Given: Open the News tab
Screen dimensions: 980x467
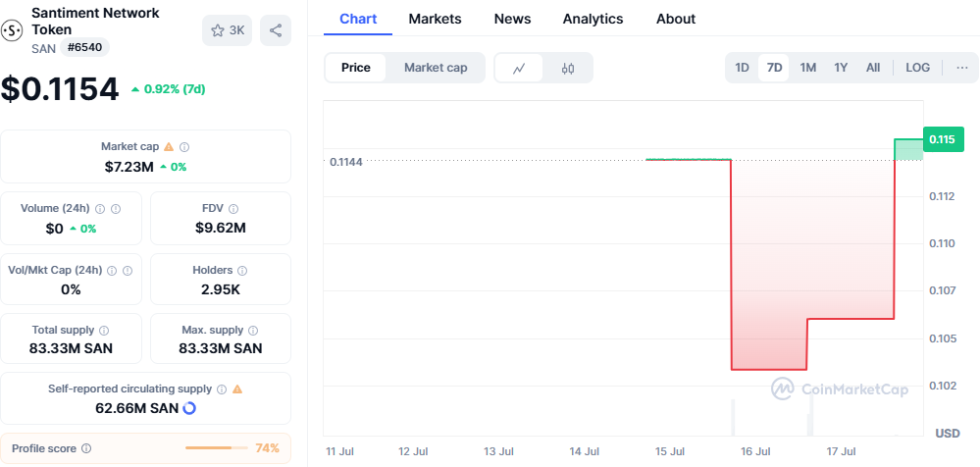Looking at the screenshot, I should coord(512,19).
